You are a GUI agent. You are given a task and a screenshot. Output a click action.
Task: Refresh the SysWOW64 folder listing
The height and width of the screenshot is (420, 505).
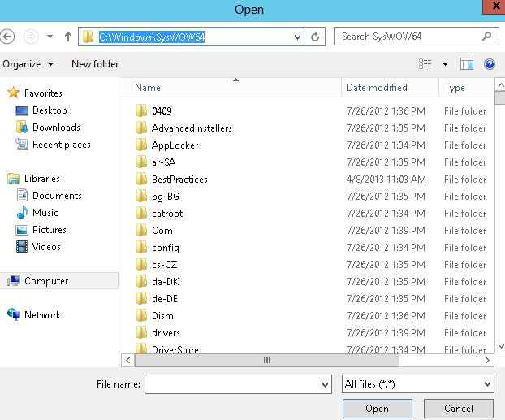point(315,37)
